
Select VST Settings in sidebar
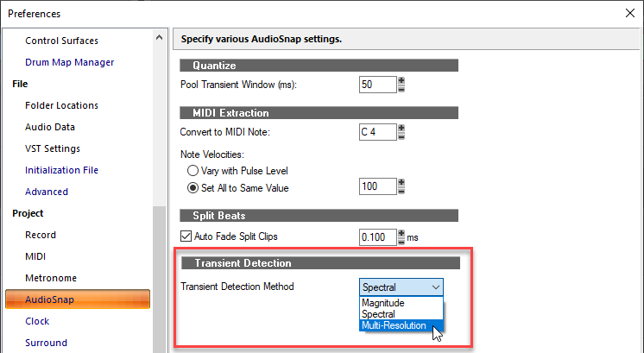(53, 148)
